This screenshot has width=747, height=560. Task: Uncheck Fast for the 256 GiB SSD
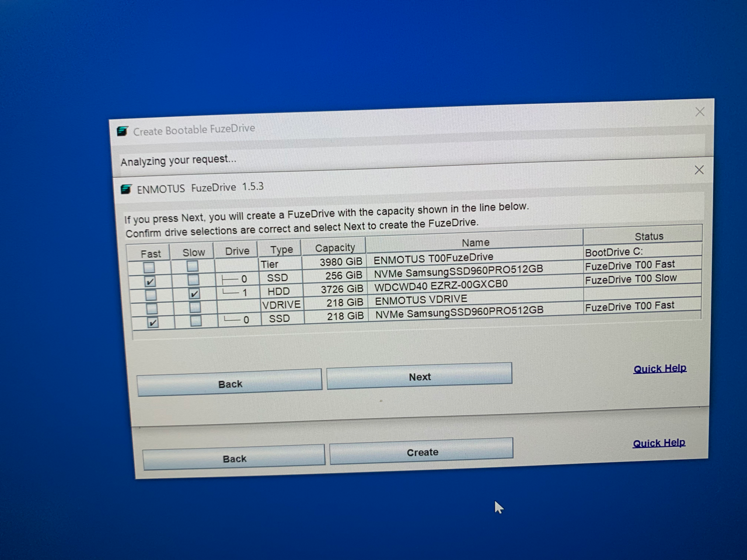pos(150,281)
